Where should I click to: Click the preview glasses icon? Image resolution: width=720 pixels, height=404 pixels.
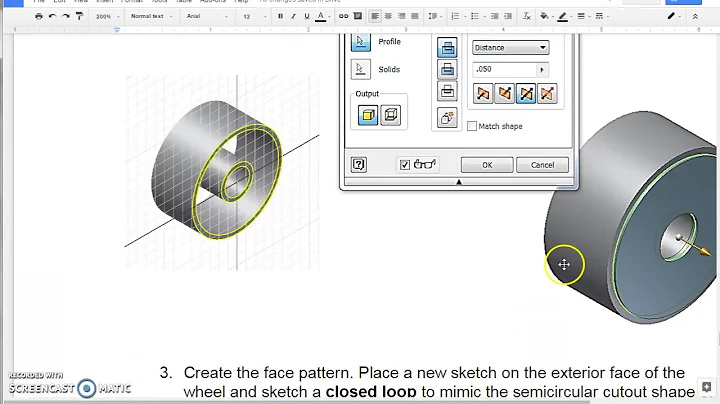[425, 164]
